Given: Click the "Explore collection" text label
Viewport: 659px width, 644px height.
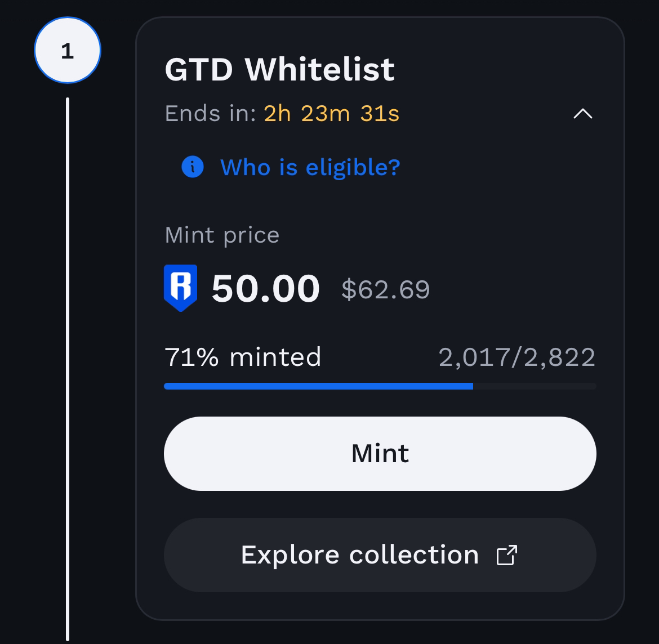Looking at the screenshot, I should click(359, 555).
